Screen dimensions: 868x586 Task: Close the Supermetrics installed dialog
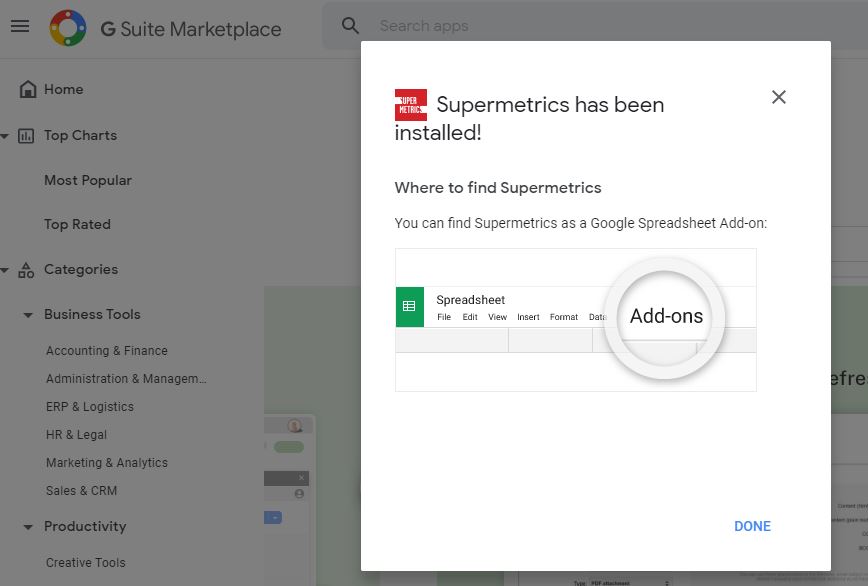pyautogui.click(x=779, y=97)
